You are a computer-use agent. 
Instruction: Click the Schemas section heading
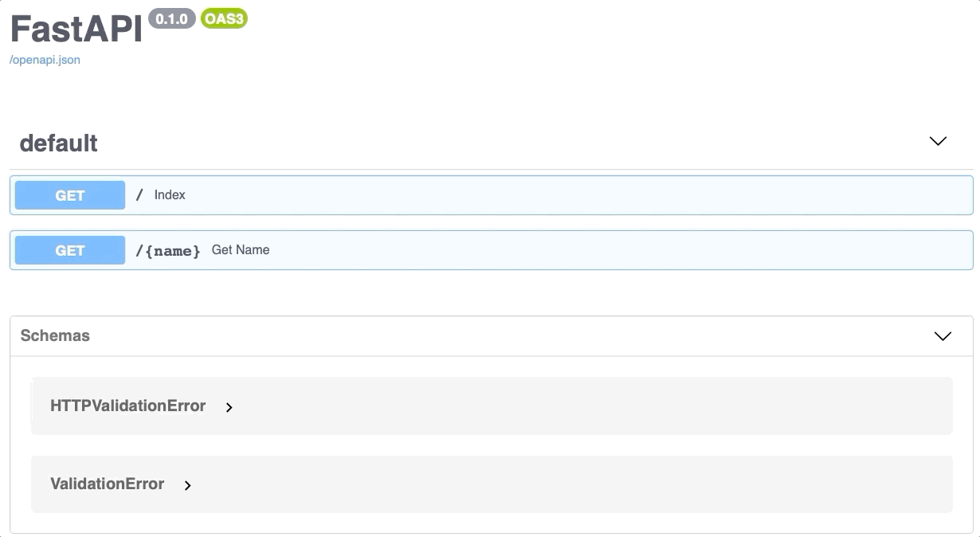coord(55,335)
